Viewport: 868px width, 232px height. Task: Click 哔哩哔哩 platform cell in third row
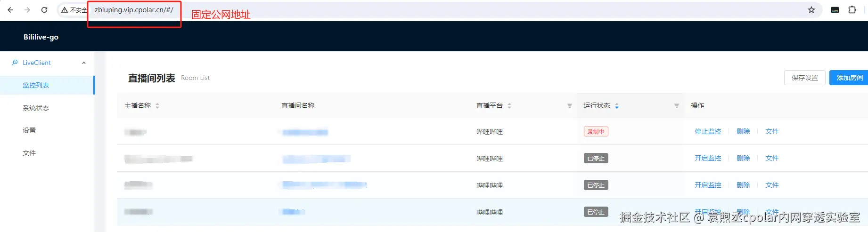point(490,185)
